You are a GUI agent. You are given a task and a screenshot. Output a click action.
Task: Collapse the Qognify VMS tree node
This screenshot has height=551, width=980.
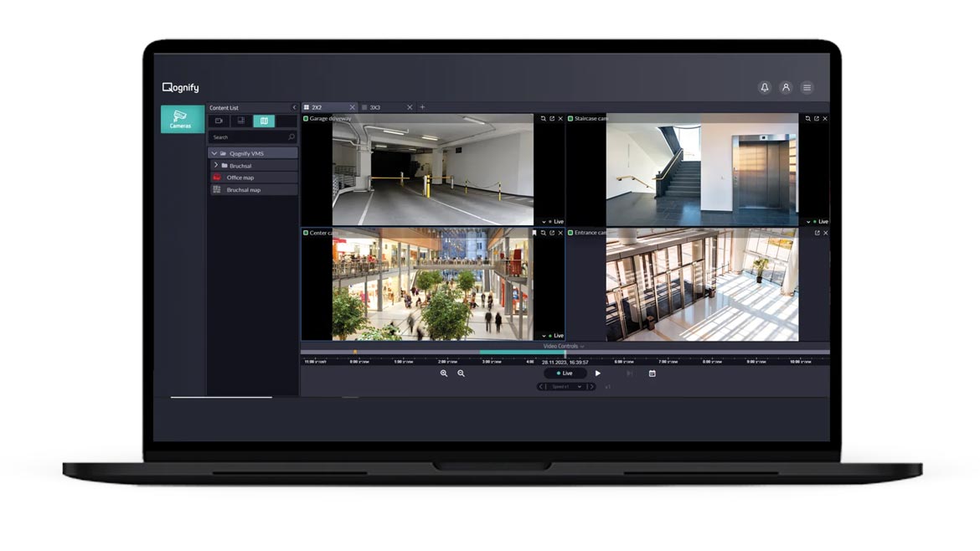(214, 154)
